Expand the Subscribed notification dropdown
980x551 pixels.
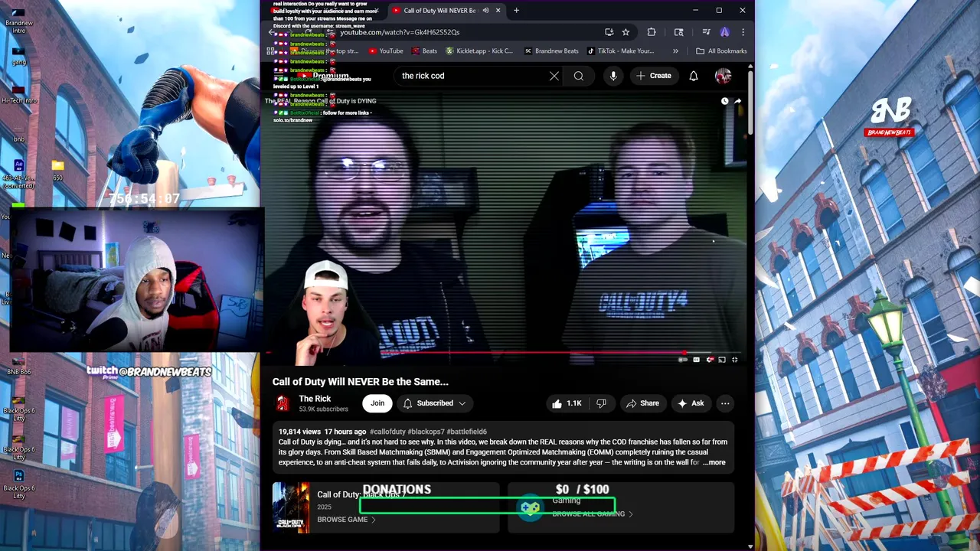click(x=435, y=403)
